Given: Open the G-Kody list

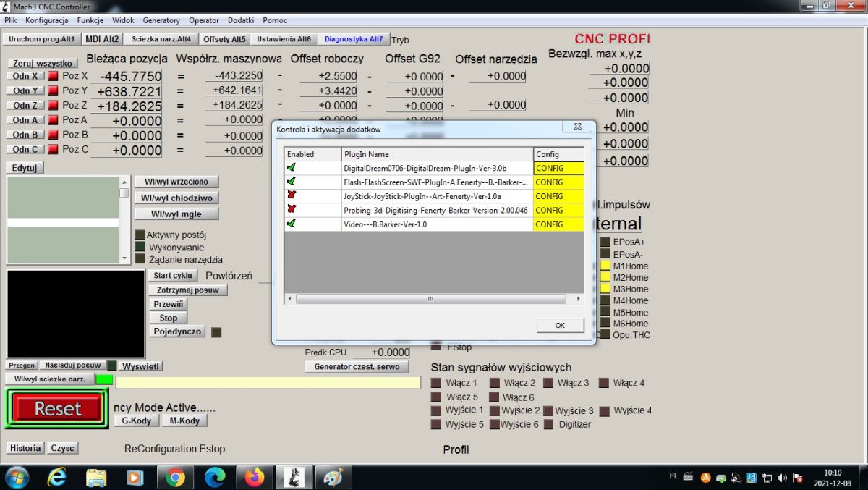Looking at the screenshot, I should click(x=136, y=421).
